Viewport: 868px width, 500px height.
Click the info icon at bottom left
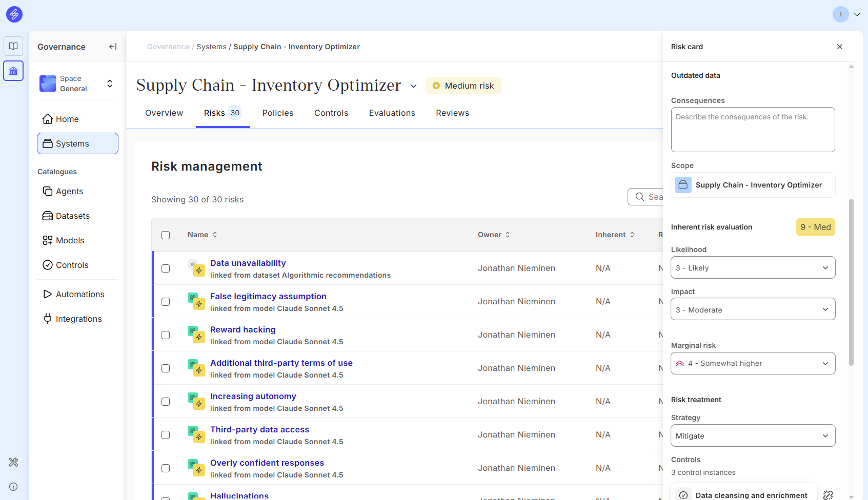13,487
